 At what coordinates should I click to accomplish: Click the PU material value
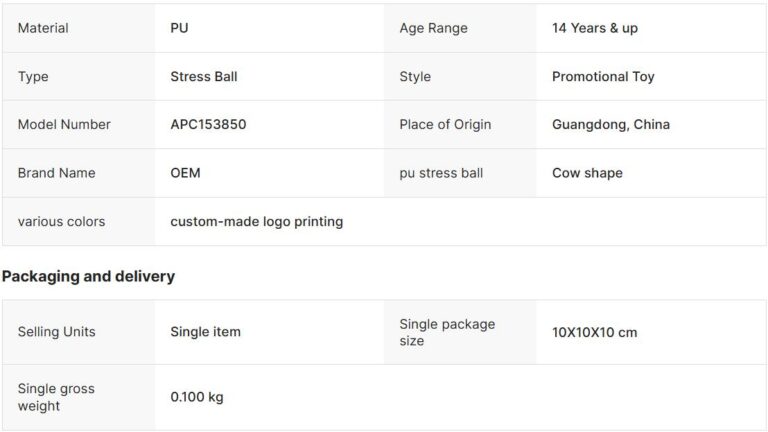pos(179,28)
